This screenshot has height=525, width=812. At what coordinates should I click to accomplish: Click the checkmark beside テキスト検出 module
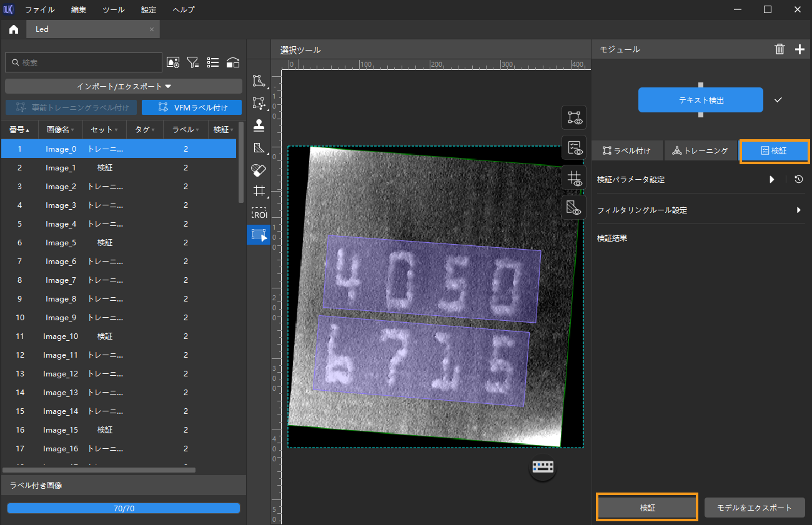tap(778, 100)
